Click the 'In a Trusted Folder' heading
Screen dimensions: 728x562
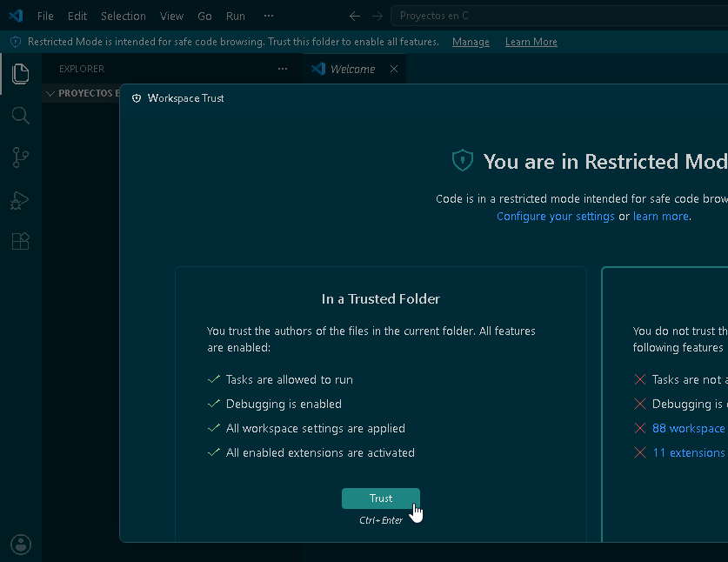(x=381, y=299)
